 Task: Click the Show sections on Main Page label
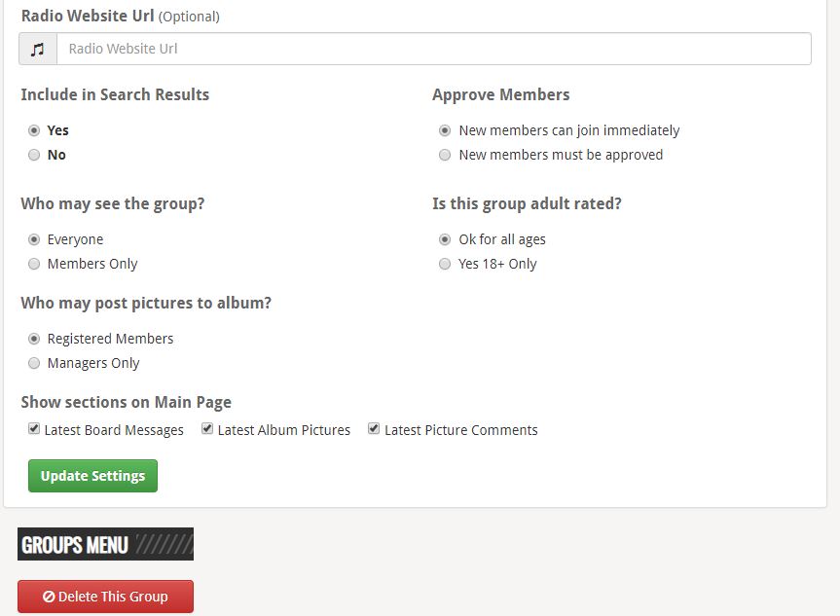pos(126,402)
